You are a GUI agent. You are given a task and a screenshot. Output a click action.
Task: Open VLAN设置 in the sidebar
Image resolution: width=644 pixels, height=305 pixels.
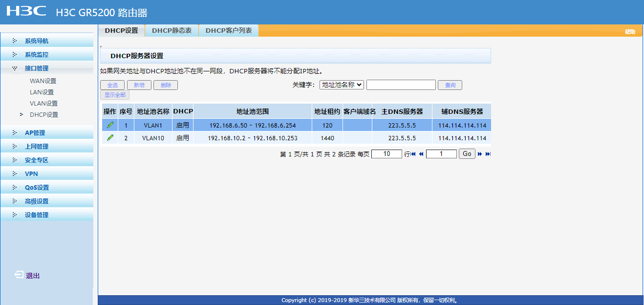pos(44,104)
